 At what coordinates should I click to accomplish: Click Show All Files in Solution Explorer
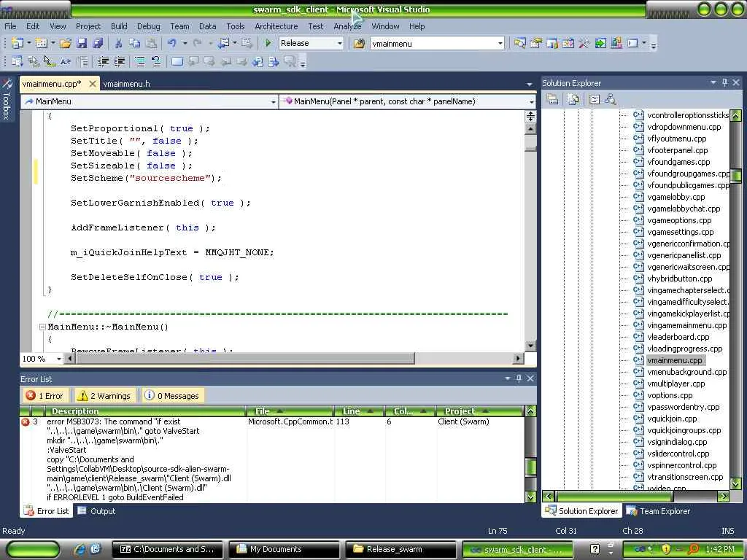point(573,99)
